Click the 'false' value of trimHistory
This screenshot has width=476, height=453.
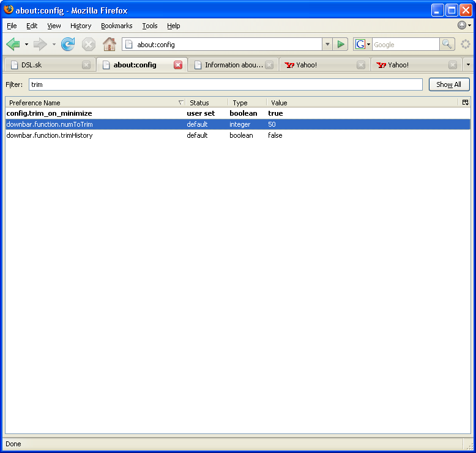point(275,135)
